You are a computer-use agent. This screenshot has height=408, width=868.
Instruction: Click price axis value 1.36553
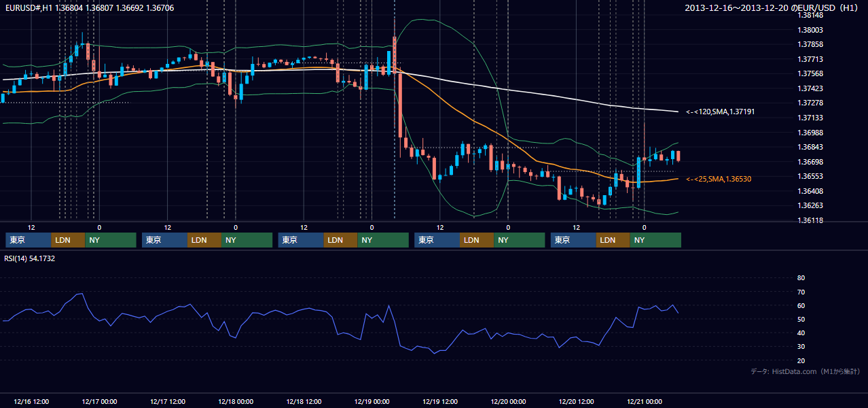point(810,177)
